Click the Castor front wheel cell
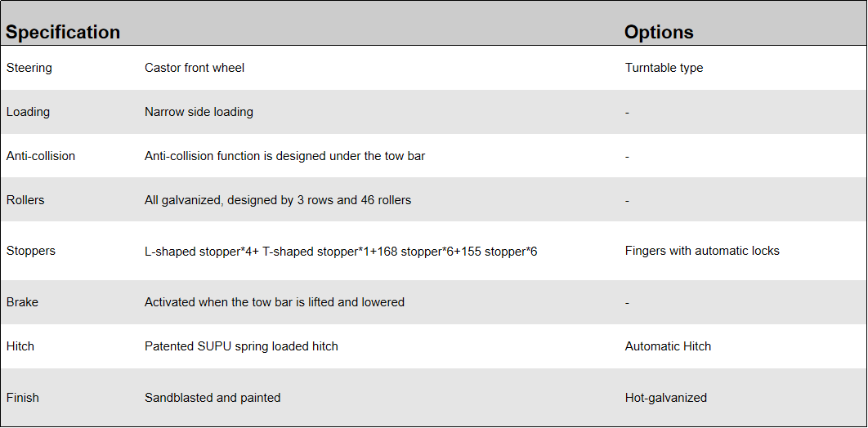Viewport: 868px width, 428px height. point(195,68)
